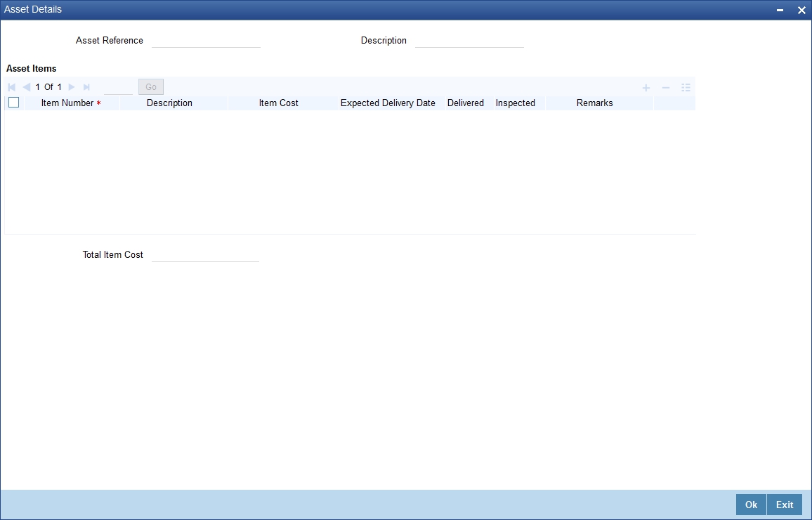Screen dimensions: 812x520
Task: Go to next page of Asset Items
Action: [72, 87]
